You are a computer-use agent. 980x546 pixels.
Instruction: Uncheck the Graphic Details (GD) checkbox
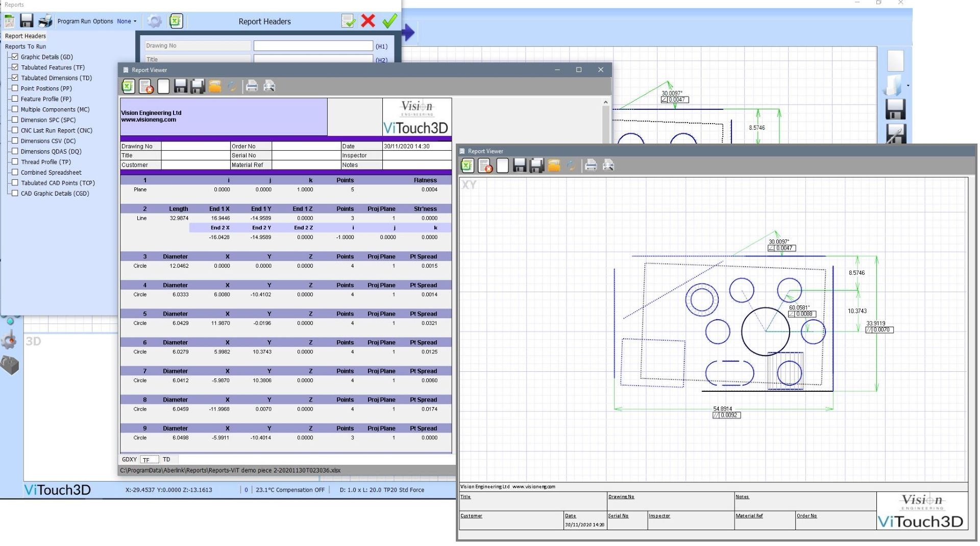15,57
